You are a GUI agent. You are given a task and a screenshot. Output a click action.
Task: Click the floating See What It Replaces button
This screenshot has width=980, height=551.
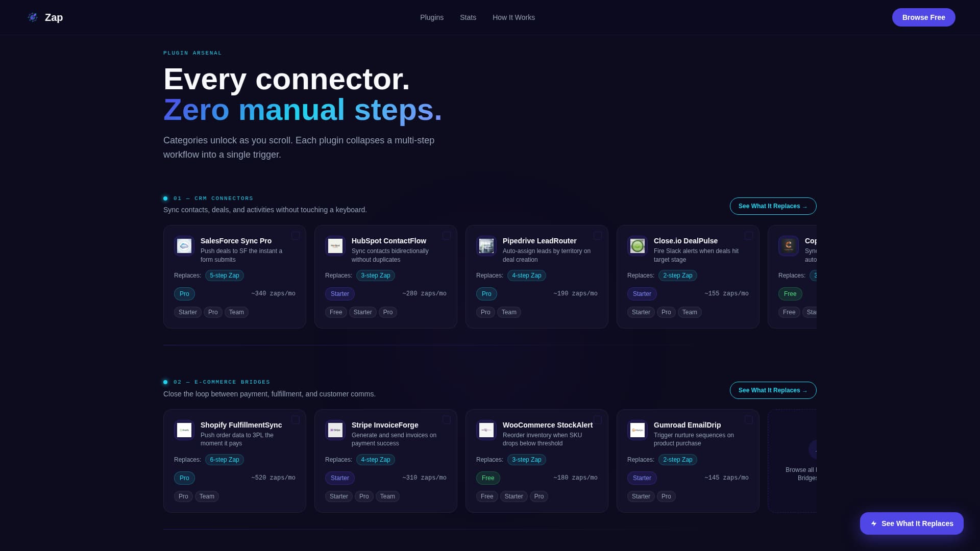[912, 523]
